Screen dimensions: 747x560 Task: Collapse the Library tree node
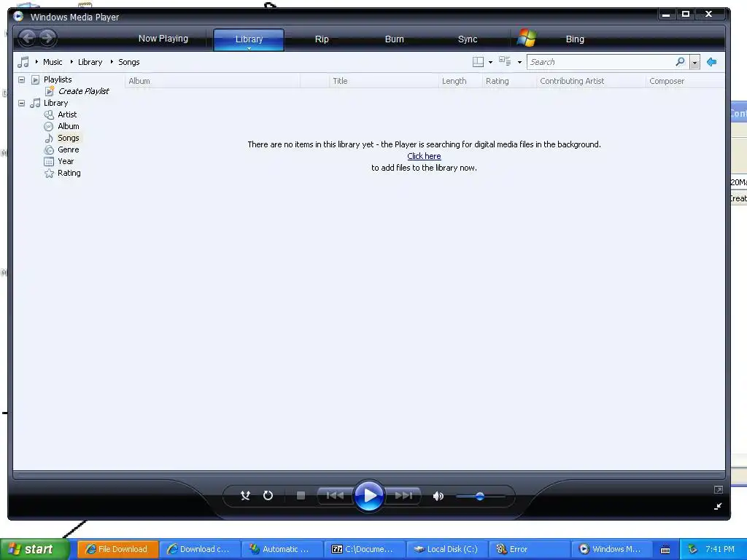pyautogui.click(x=21, y=103)
